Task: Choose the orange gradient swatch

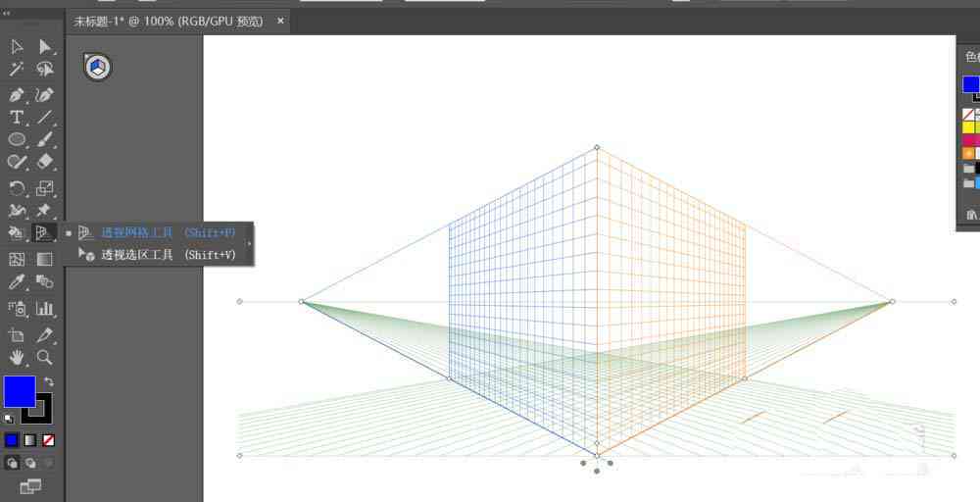Action: [969, 153]
